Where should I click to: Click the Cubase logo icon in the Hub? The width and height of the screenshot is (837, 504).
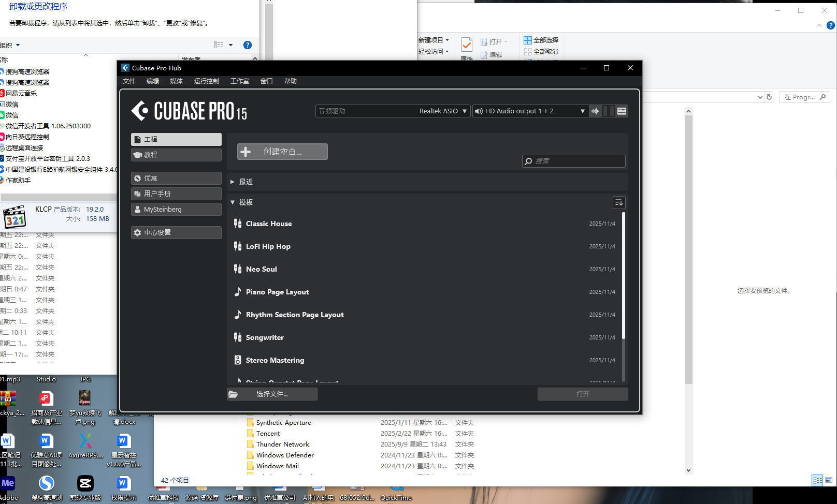[140, 111]
